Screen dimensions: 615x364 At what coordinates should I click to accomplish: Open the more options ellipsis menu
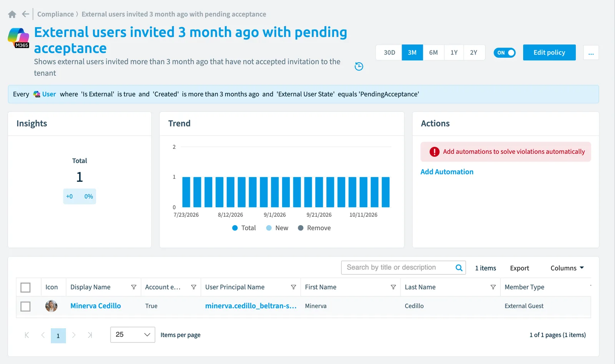[591, 53]
